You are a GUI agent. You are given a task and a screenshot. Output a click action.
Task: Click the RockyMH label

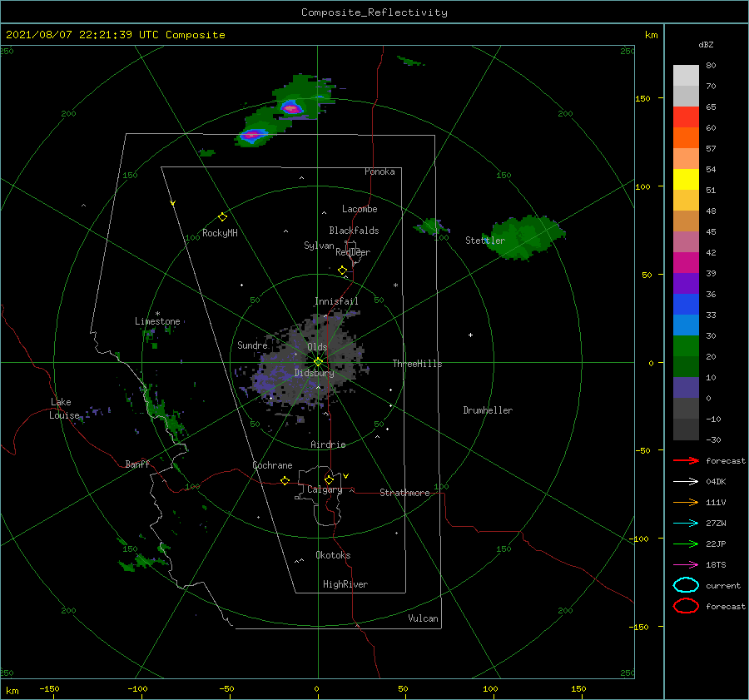coord(220,233)
